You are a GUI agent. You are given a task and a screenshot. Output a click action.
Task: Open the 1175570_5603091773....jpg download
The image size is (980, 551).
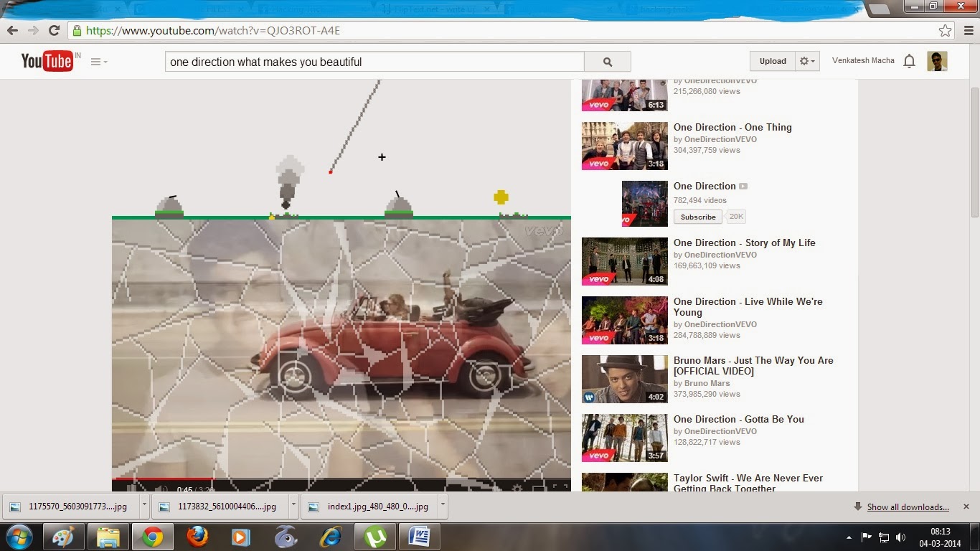point(70,506)
